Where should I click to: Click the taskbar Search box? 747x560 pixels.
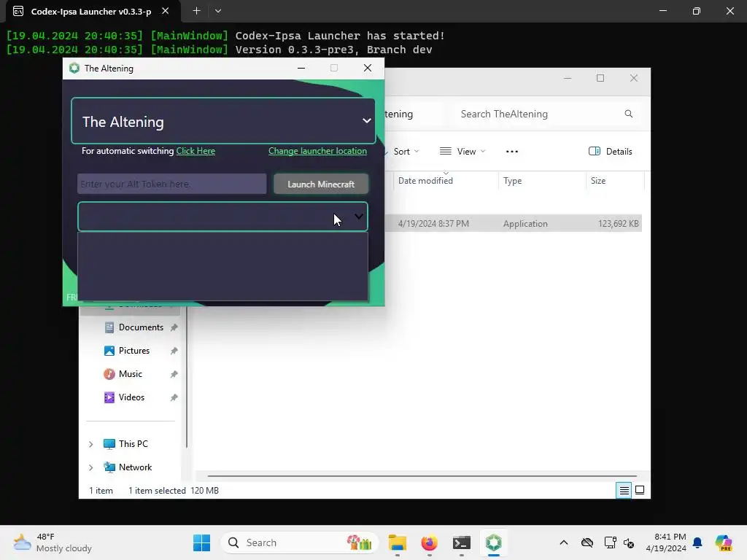[x=299, y=542]
